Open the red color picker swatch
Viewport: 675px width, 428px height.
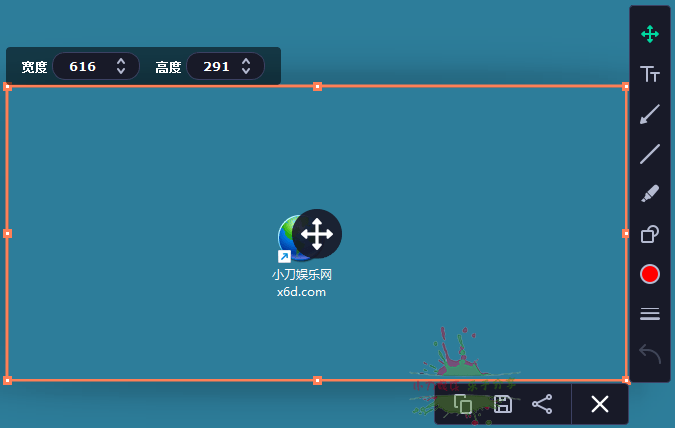[x=650, y=274]
